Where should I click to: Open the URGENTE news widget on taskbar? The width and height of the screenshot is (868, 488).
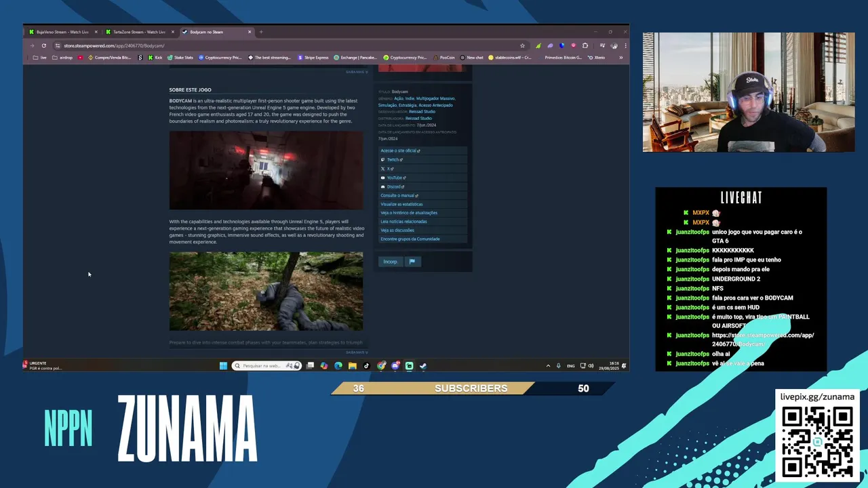[45, 365]
